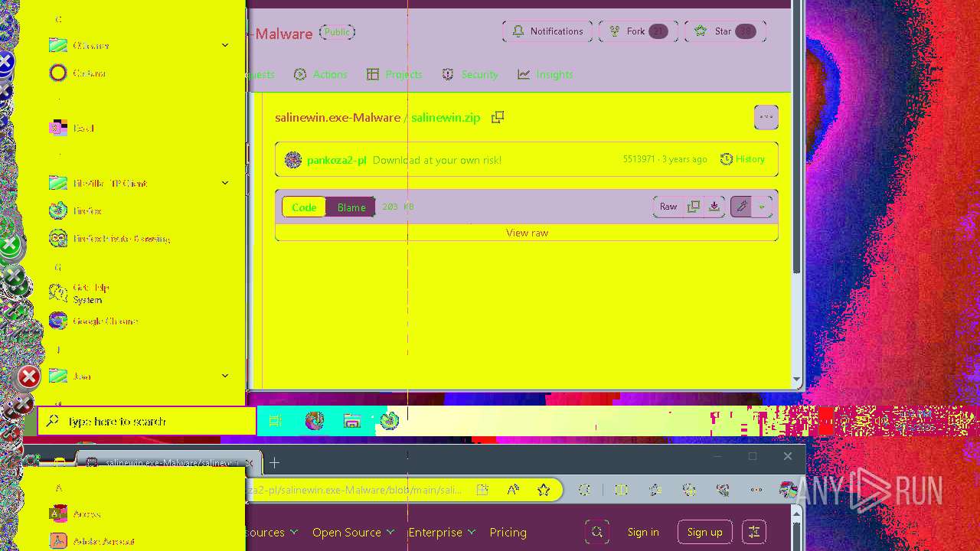Switch to the Actions tab
This screenshot has height=551, width=980.
pos(321,74)
